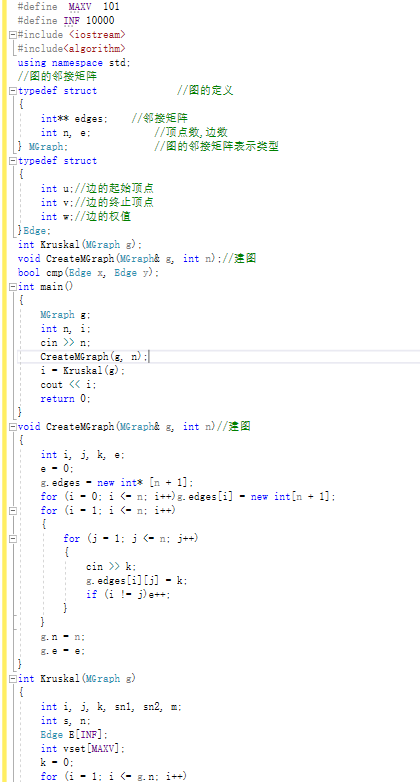Click the 'g.edges[i][j] = k;' assignment

coord(137,581)
